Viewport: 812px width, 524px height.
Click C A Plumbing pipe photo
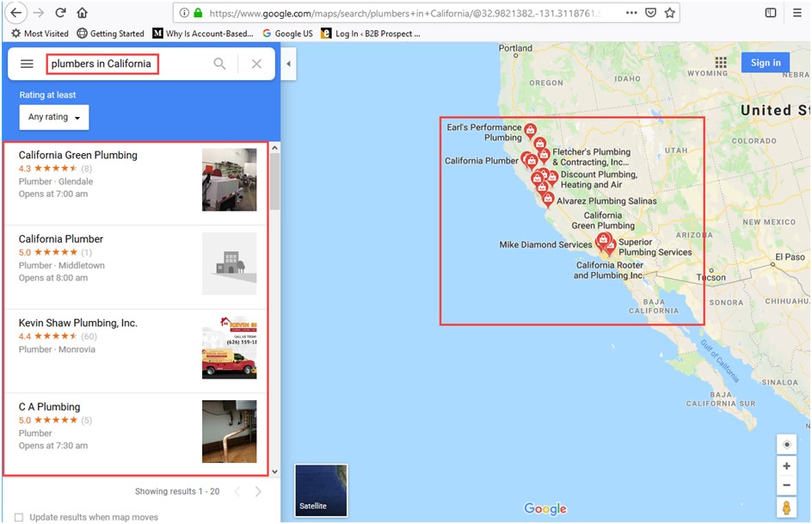click(230, 431)
